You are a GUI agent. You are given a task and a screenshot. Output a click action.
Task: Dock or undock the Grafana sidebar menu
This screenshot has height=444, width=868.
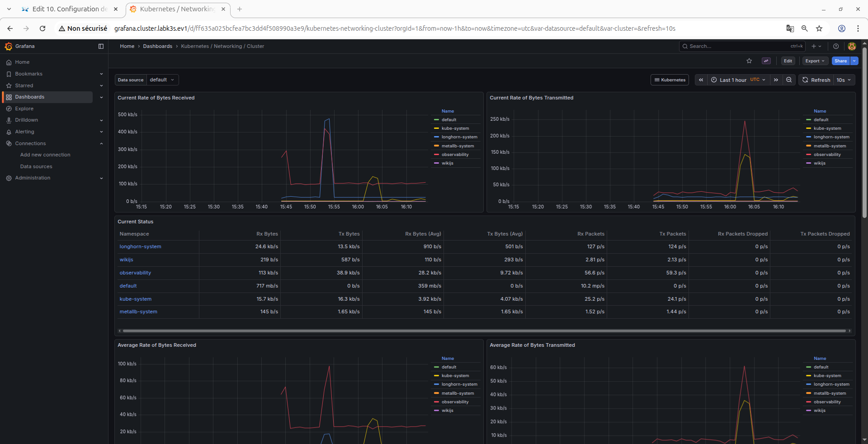[101, 46]
